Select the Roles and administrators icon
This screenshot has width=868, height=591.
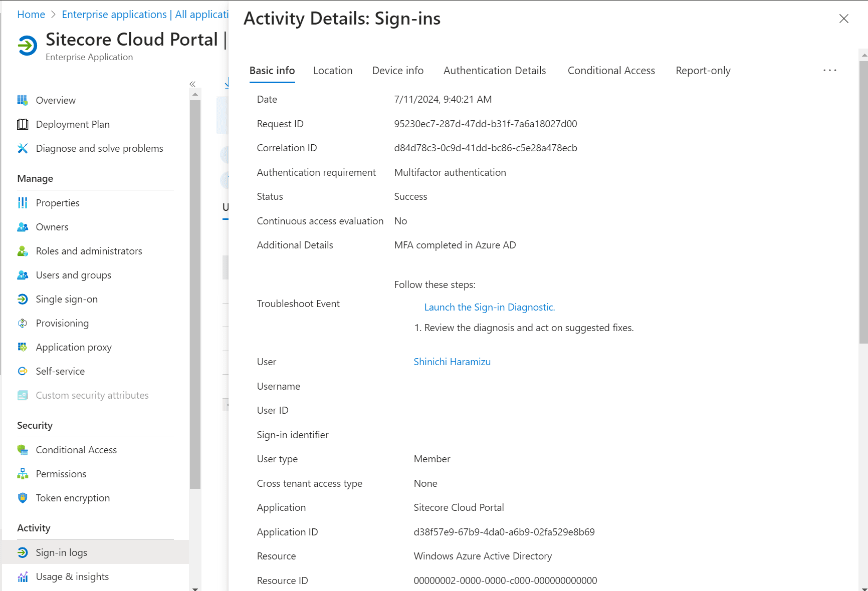(x=23, y=251)
